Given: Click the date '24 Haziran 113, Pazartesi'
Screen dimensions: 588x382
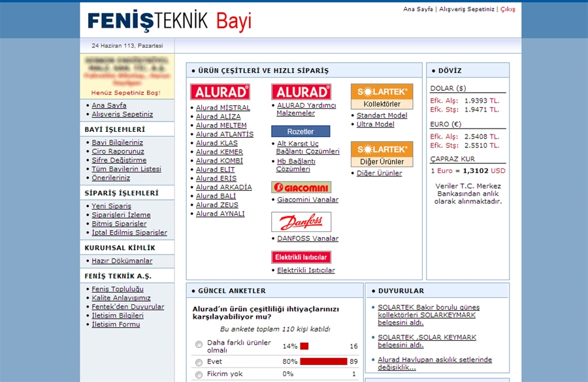Looking at the screenshot, I should (x=127, y=46).
